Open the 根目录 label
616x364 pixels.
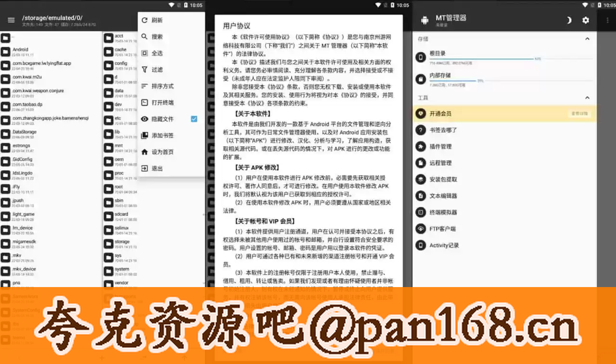tap(438, 53)
